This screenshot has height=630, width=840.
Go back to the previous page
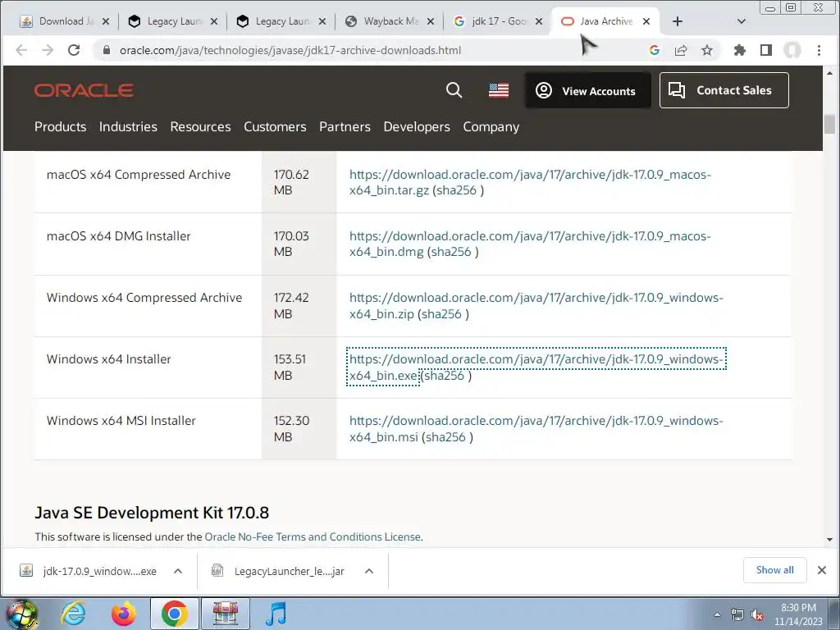(21, 50)
